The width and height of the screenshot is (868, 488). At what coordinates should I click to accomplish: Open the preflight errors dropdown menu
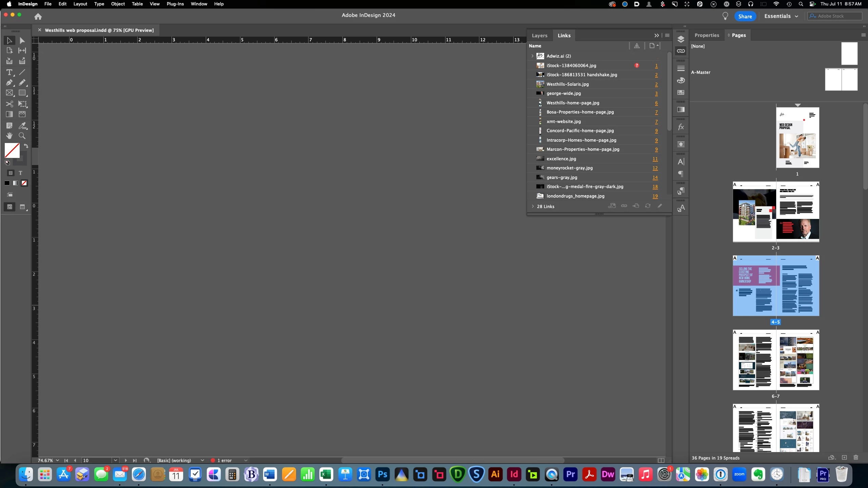click(246, 460)
